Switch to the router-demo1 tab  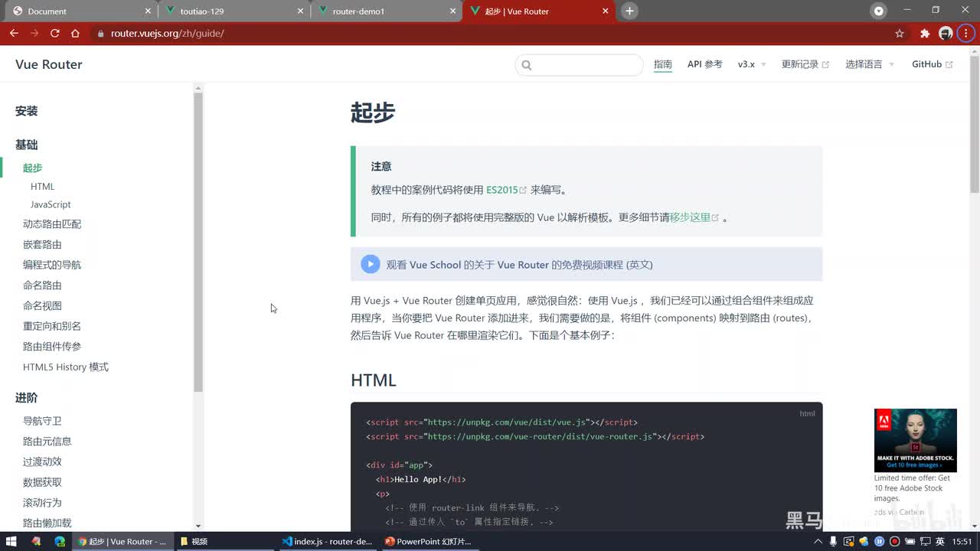click(386, 11)
